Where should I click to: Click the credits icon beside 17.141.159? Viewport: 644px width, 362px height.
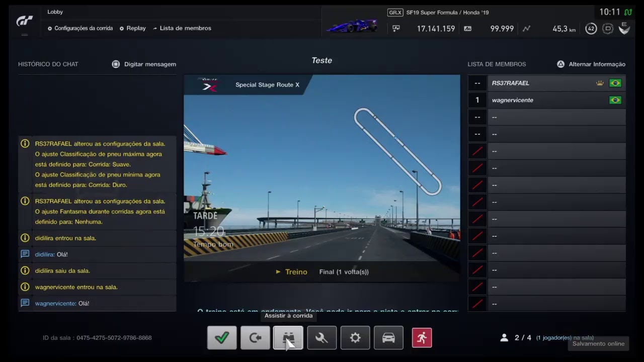pos(396,29)
